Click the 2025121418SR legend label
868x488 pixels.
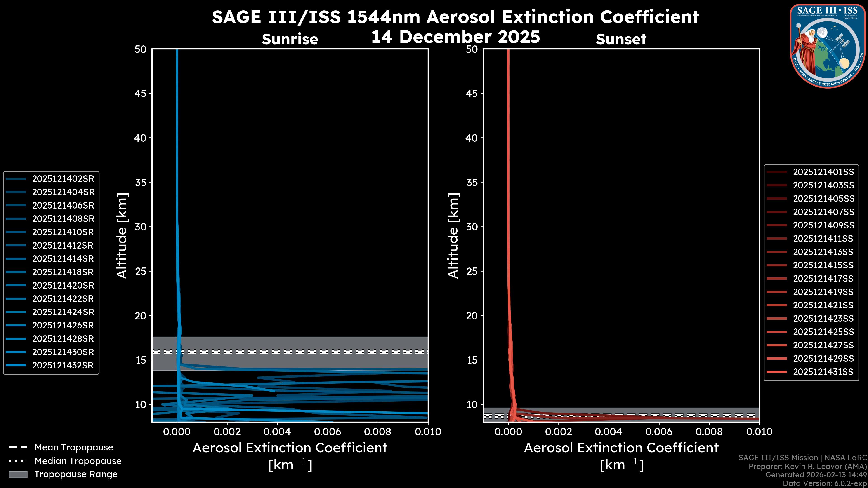point(63,272)
